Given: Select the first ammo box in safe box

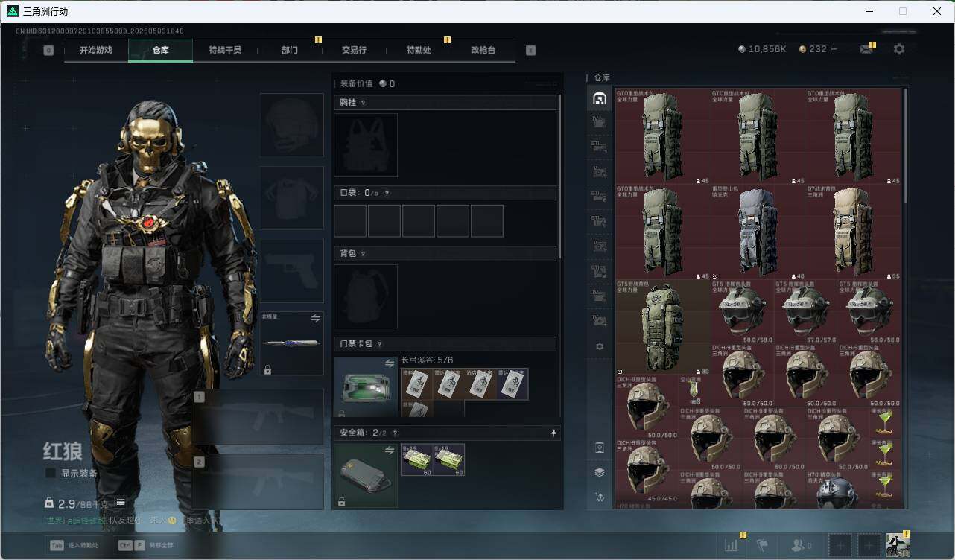Looking at the screenshot, I should tap(416, 459).
